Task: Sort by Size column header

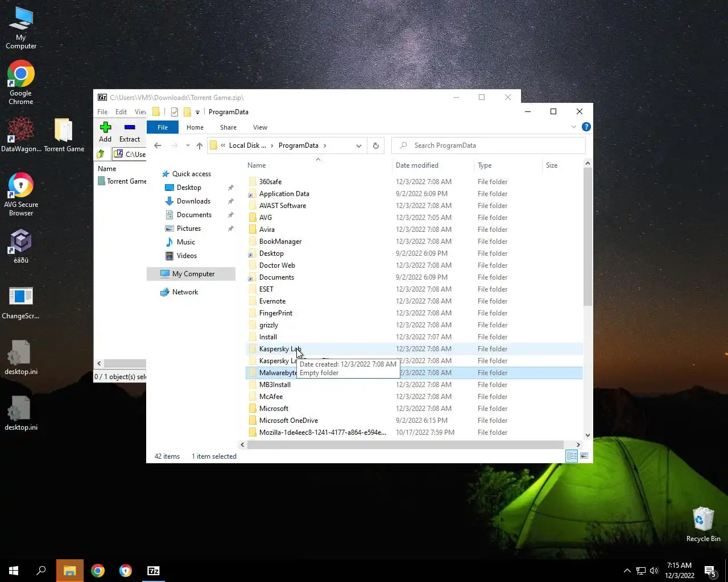Action: [562, 165]
